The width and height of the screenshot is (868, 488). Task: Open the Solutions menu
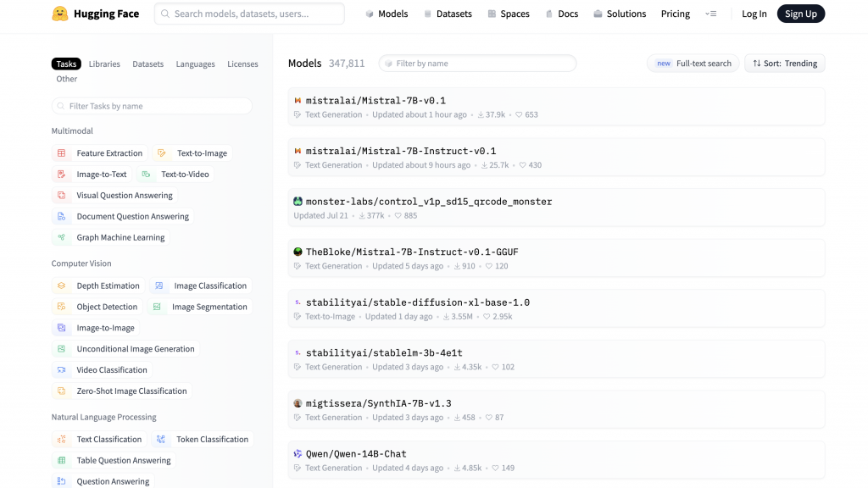click(620, 14)
